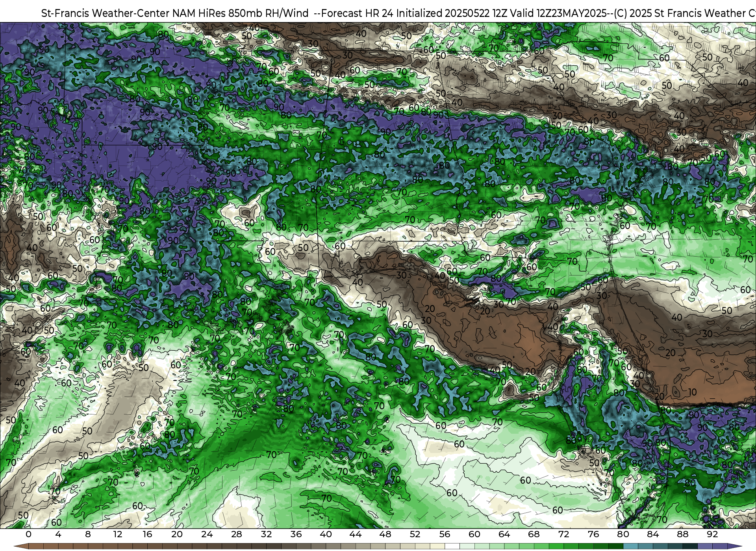Click the "(C) 2025 St Francis Weather" copyright text
Viewport: 756px width, 551px height.
pos(680,13)
